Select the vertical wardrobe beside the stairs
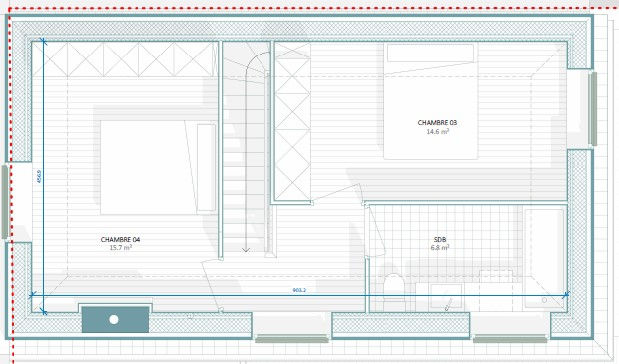 [292, 122]
